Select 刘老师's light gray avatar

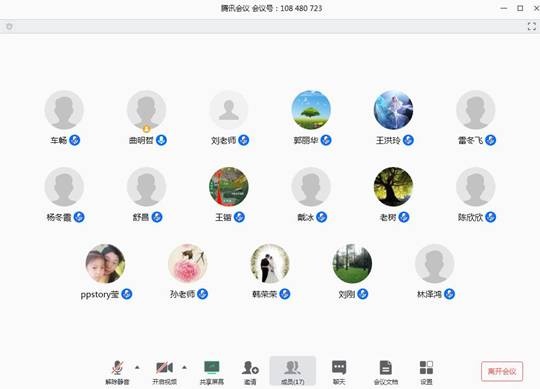coord(229,110)
